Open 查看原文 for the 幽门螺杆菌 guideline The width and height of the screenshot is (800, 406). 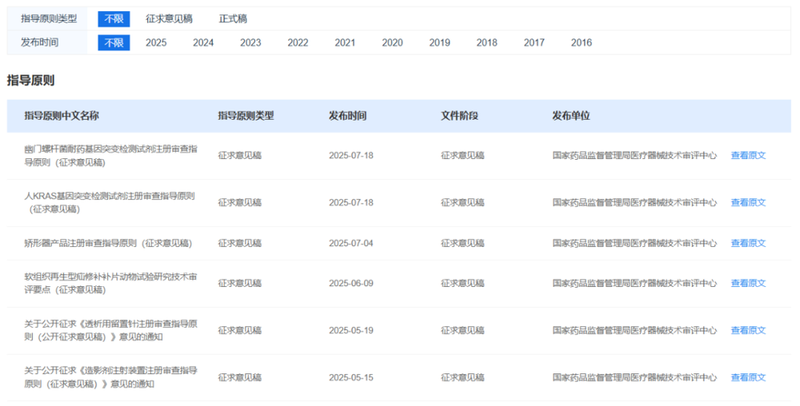click(748, 155)
